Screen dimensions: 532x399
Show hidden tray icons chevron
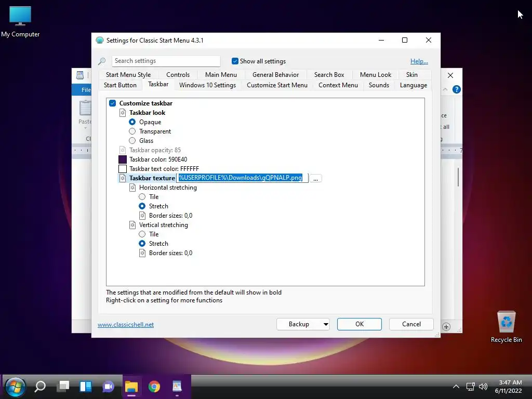click(x=456, y=387)
